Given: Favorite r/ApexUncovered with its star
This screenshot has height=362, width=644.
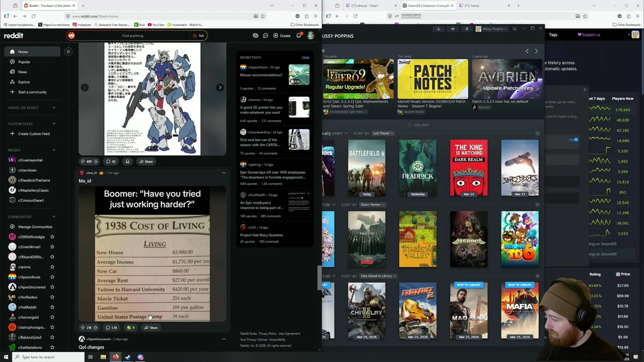Looking at the screenshot, I should (x=52, y=287).
